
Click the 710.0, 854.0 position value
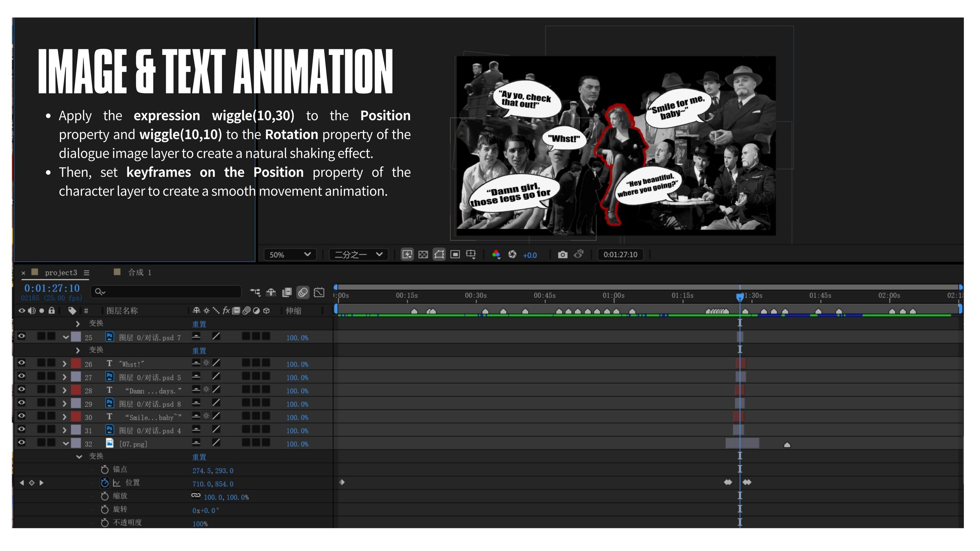213,484
